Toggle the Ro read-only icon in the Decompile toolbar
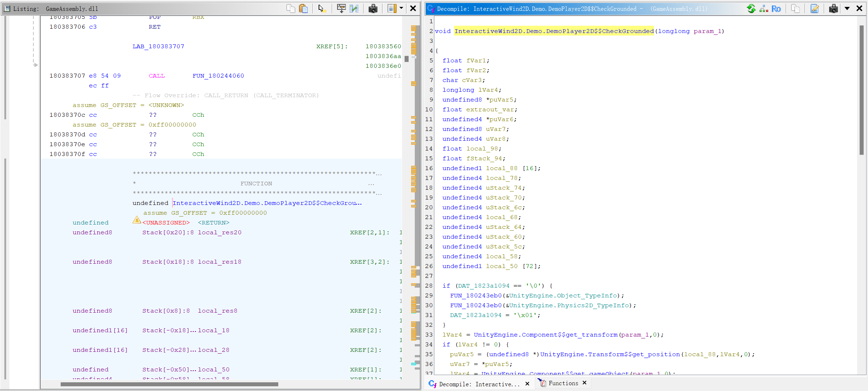 pyautogui.click(x=776, y=8)
